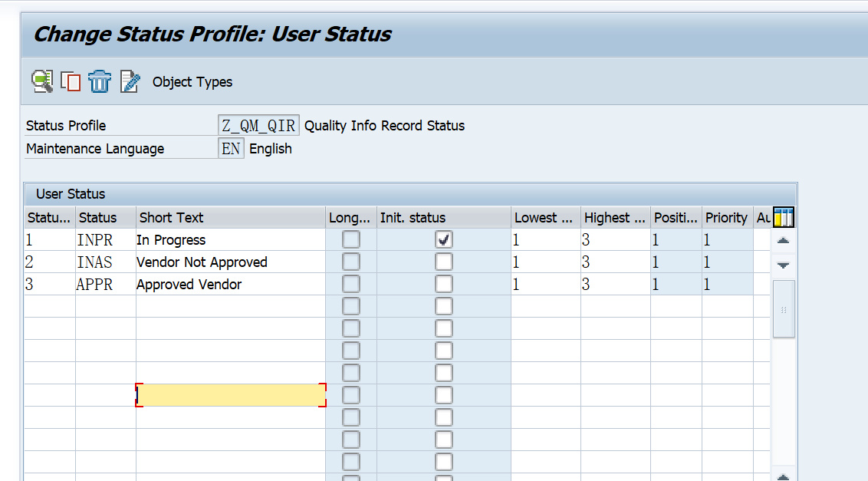Click the highlighted yellow Short Text cell

pyautogui.click(x=231, y=395)
